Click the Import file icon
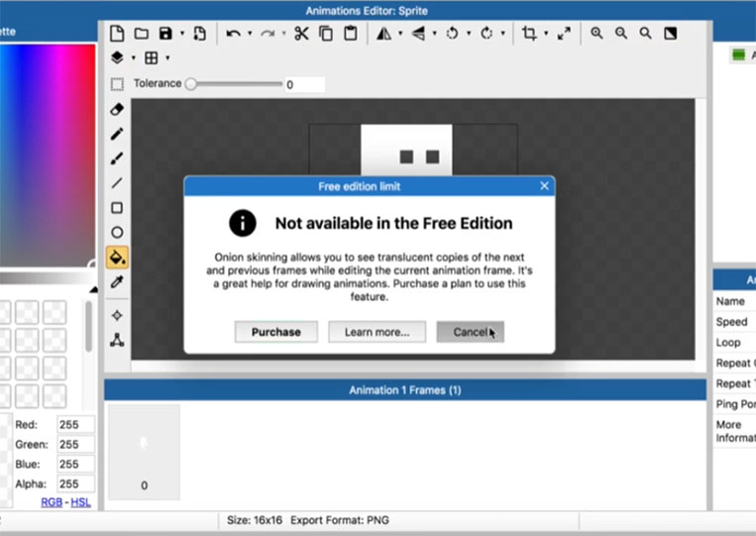This screenshot has width=756, height=536. [199, 34]
